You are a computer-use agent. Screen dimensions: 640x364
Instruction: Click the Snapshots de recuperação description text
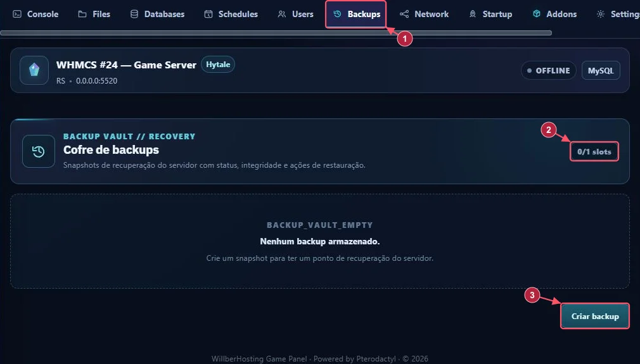click(214, 165)
